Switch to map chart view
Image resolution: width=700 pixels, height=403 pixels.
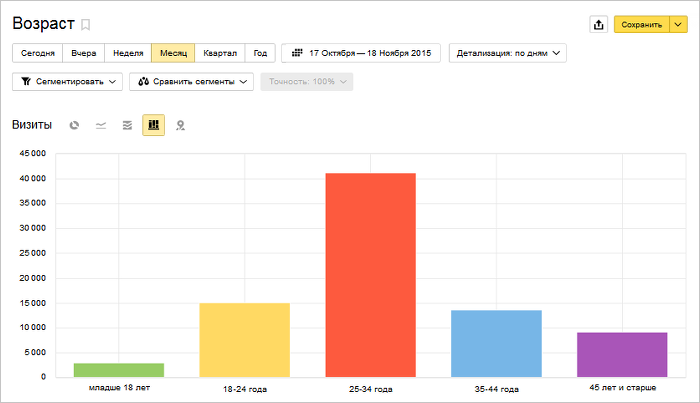click(x=180, y=125)
